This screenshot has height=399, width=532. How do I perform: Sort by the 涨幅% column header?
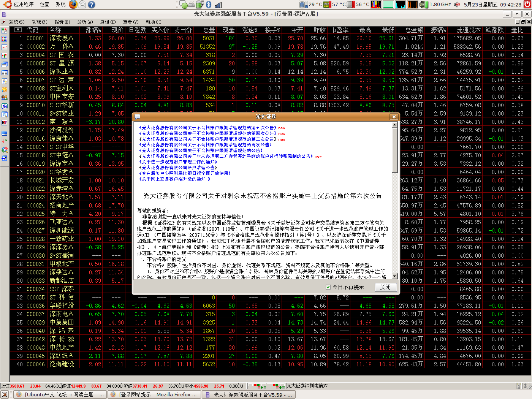click(93, 30)
